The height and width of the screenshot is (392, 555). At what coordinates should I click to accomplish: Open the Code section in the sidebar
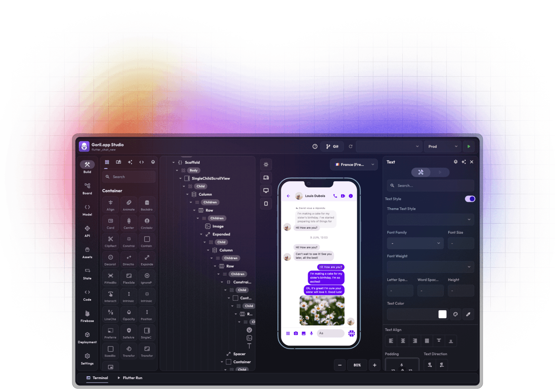pyautogui.click(x=87, y=295)
